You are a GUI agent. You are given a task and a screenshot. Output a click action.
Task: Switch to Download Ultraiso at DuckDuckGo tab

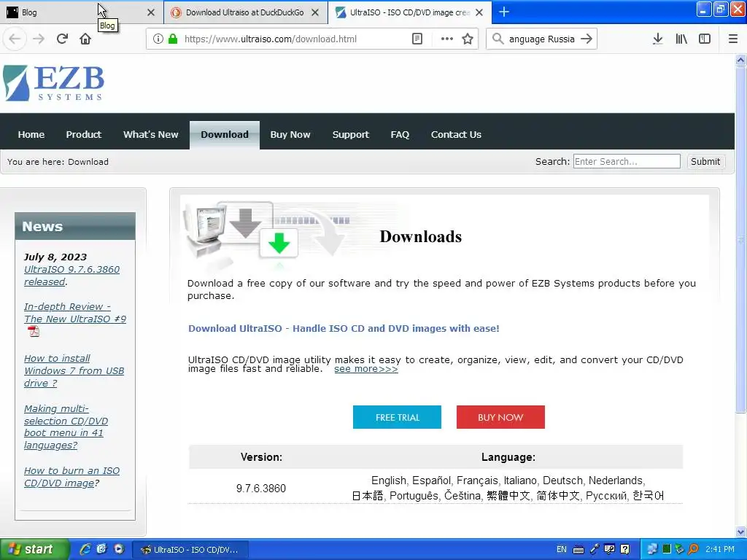point(245,12)
